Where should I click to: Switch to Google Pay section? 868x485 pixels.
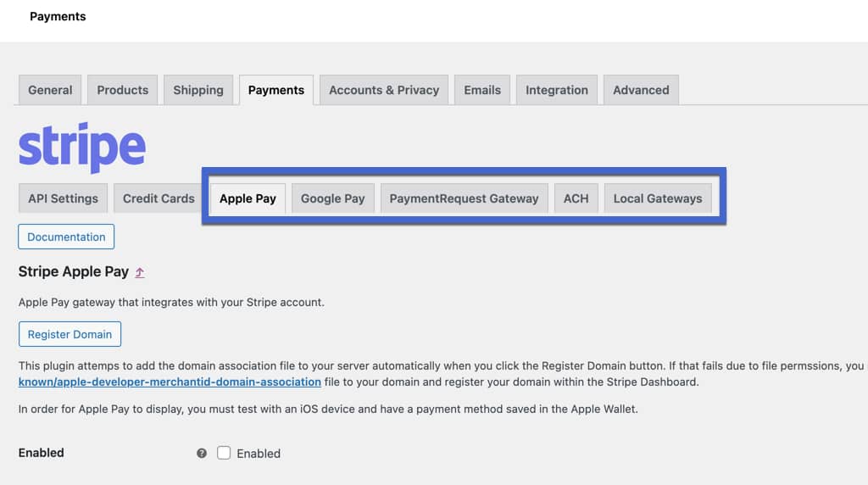pyautogui.click(x=332, y=198)
